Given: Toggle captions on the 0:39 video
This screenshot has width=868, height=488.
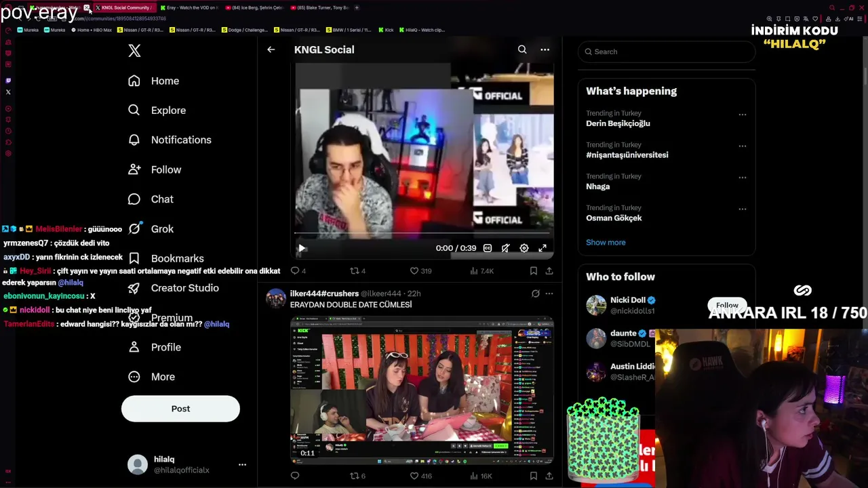Looking at the screenshot, I should click(487, 248).
